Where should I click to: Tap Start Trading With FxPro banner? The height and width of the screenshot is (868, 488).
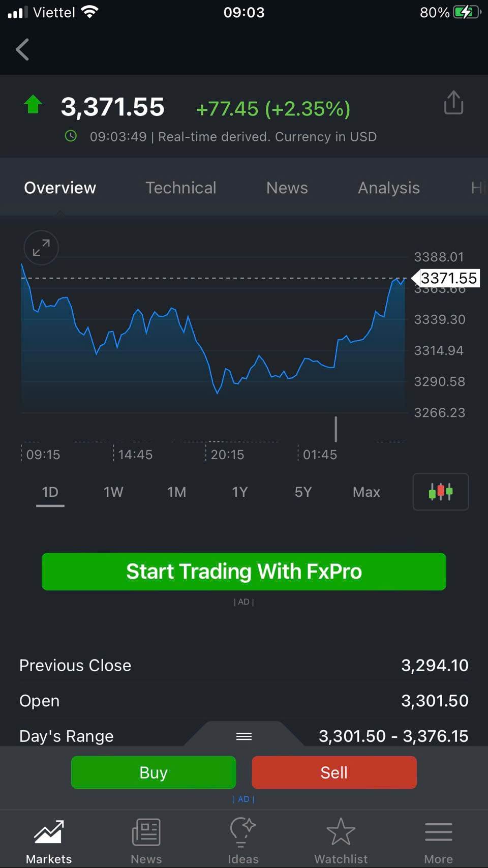pyautogui.click(x=244, y=572)
